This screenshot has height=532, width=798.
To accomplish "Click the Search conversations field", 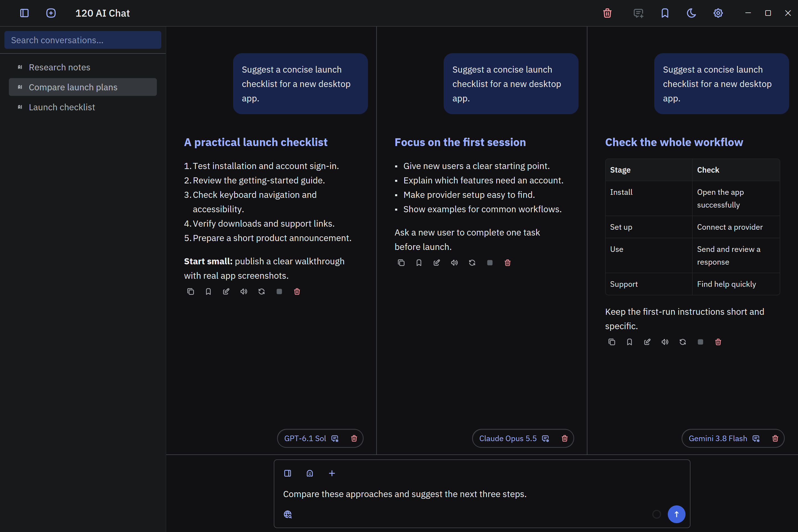I will tap(83, 40).
